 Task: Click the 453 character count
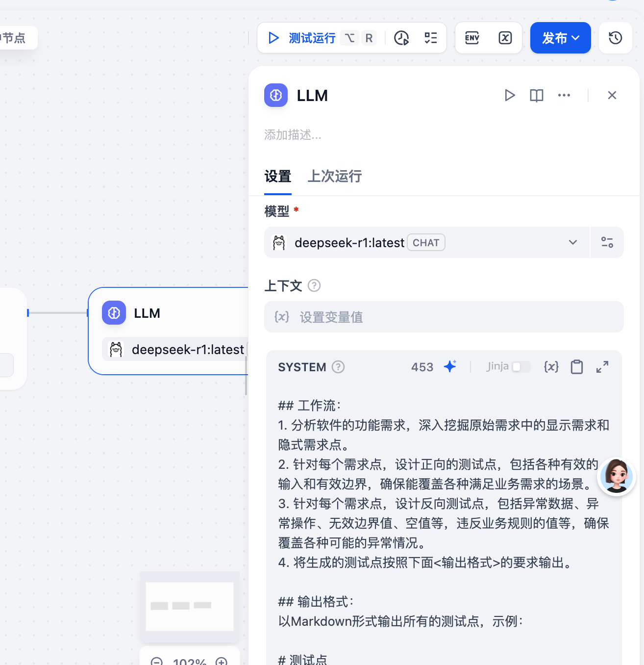(422, 367)
